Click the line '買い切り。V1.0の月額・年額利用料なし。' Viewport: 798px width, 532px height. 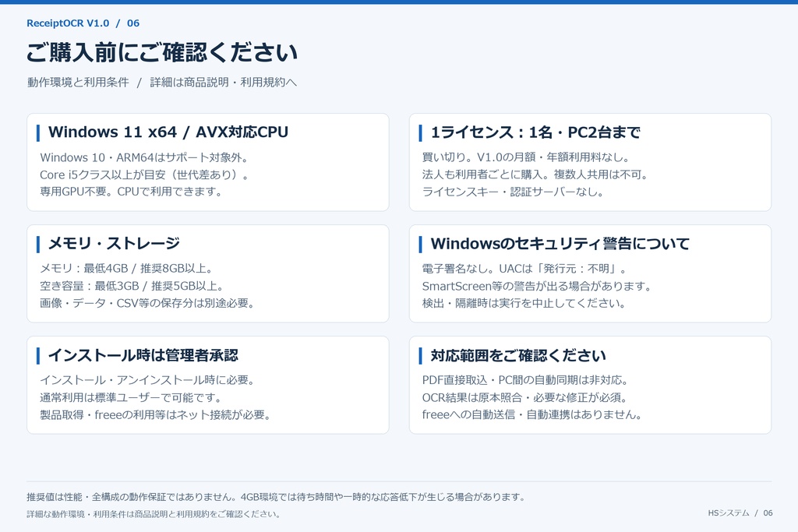(526, 157)
